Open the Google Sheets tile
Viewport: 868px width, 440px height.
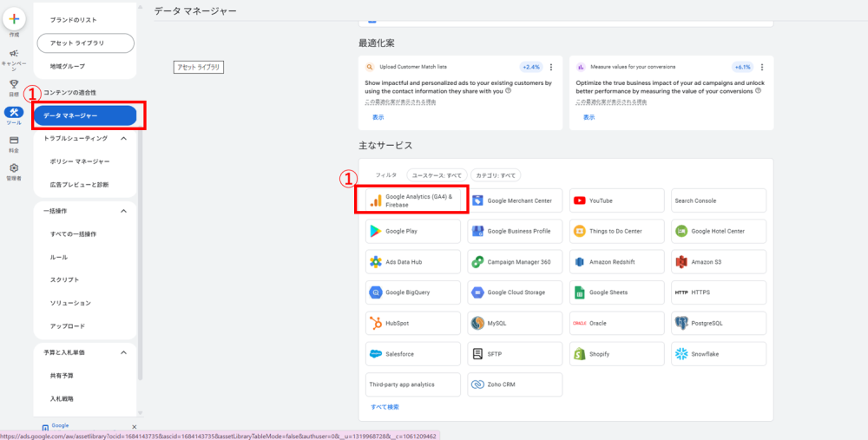click(x=616, y=292)
